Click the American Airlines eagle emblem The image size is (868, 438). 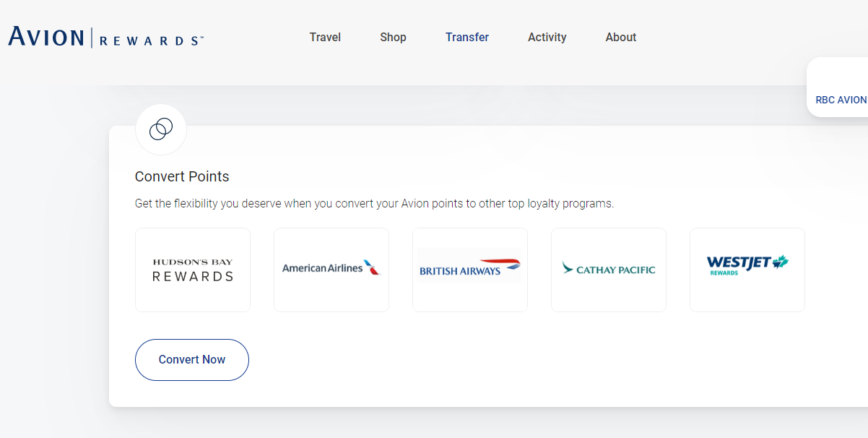pyautogui.click(x=372, y=268)
